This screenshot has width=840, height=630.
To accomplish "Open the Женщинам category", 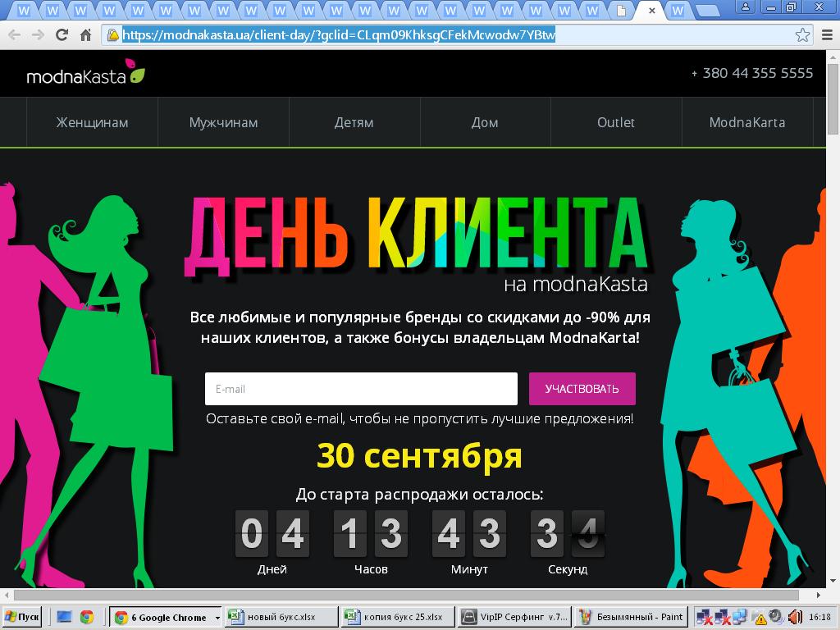I will 92,123.
